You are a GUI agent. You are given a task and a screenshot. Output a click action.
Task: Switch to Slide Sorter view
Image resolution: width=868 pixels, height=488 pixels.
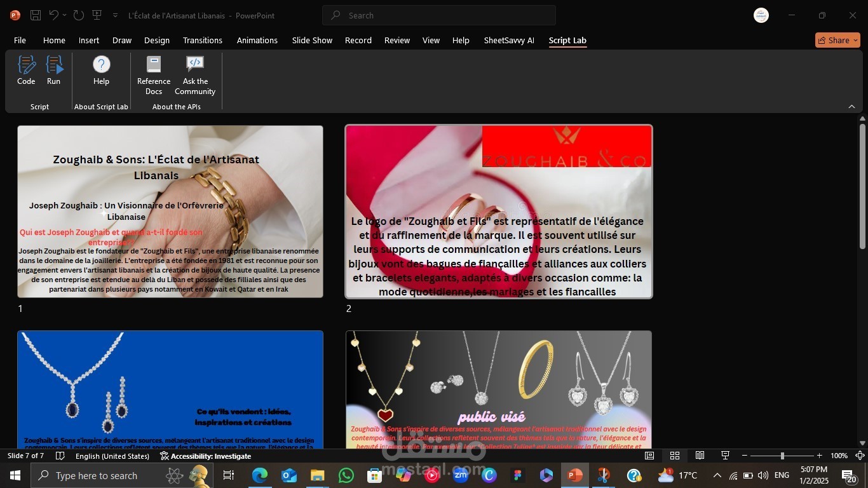click(x=675, y=456)
